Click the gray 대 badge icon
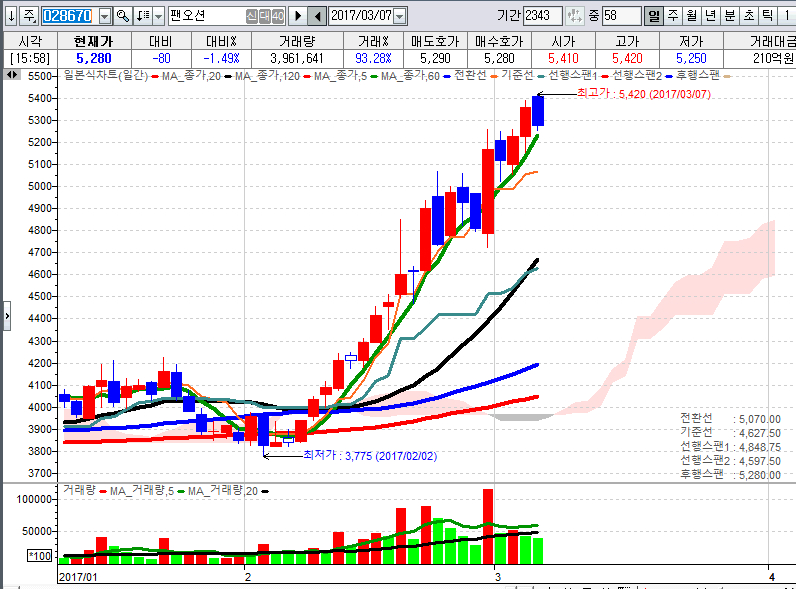The image size is (796, 589). [x=264, y=16]
